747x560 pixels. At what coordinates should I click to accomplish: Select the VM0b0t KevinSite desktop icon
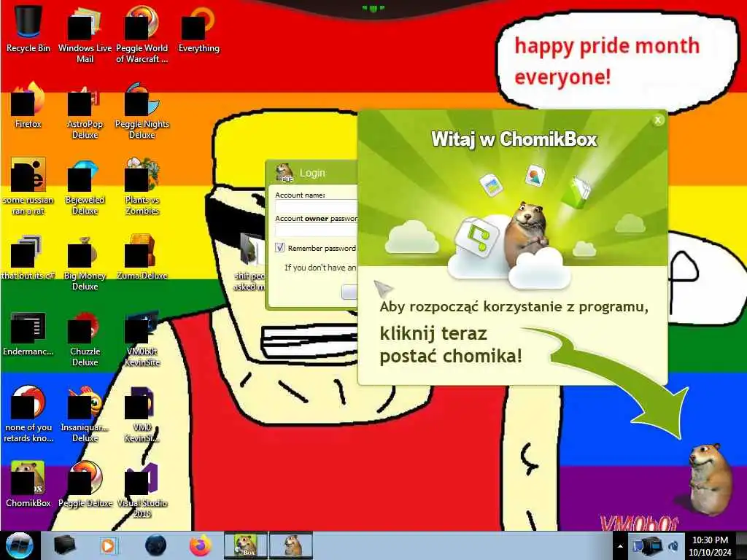click(142, 338)
